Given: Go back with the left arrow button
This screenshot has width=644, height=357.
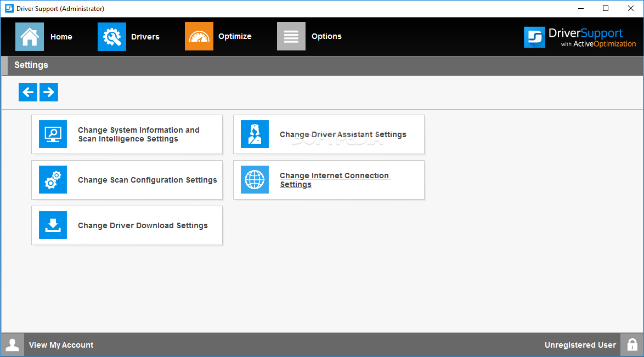Looking at the screenshot, I should pyautogui.click(x=28, y=92).
